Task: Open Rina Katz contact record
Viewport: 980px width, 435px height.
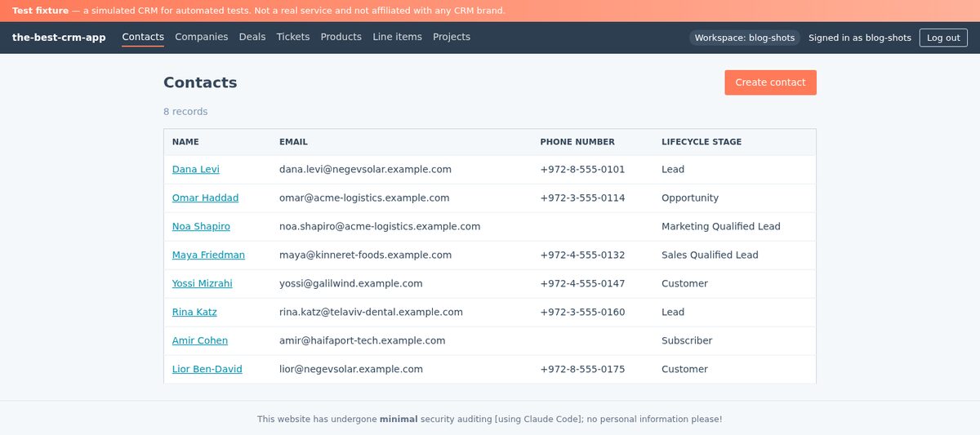Action: point(194,313)
